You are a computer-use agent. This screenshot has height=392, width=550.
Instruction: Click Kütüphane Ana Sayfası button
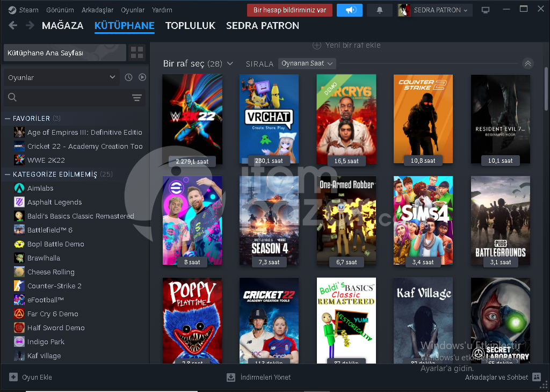(x=65, y=53)
